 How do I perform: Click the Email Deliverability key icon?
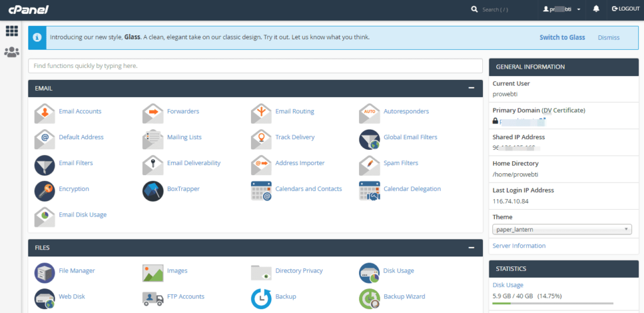[x=153, y=166]
